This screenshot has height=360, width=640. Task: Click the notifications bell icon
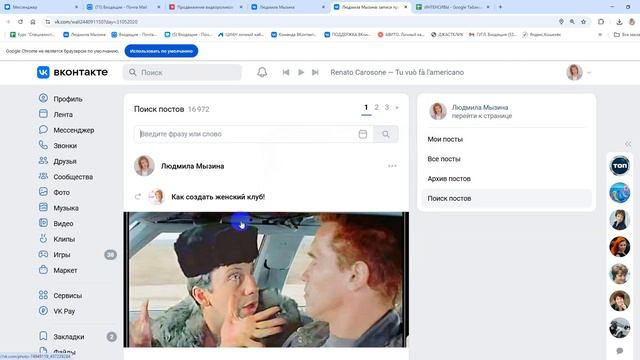(x=262, y=72)
